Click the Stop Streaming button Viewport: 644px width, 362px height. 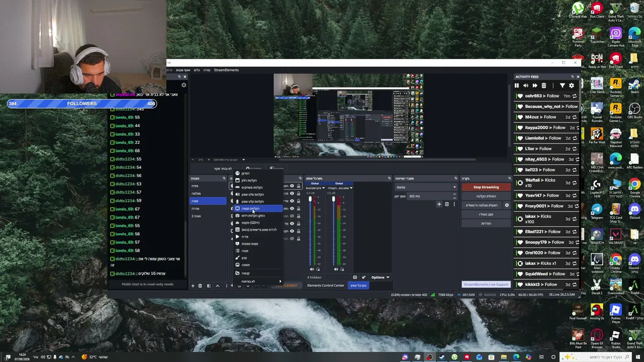click(486, 187)
